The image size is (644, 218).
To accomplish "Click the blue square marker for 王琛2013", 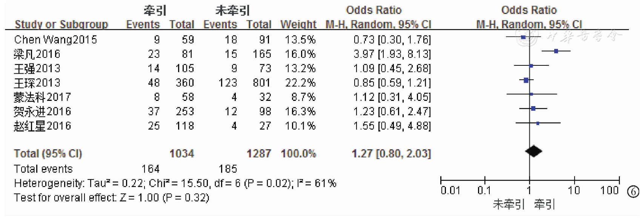I will point(526,80).
